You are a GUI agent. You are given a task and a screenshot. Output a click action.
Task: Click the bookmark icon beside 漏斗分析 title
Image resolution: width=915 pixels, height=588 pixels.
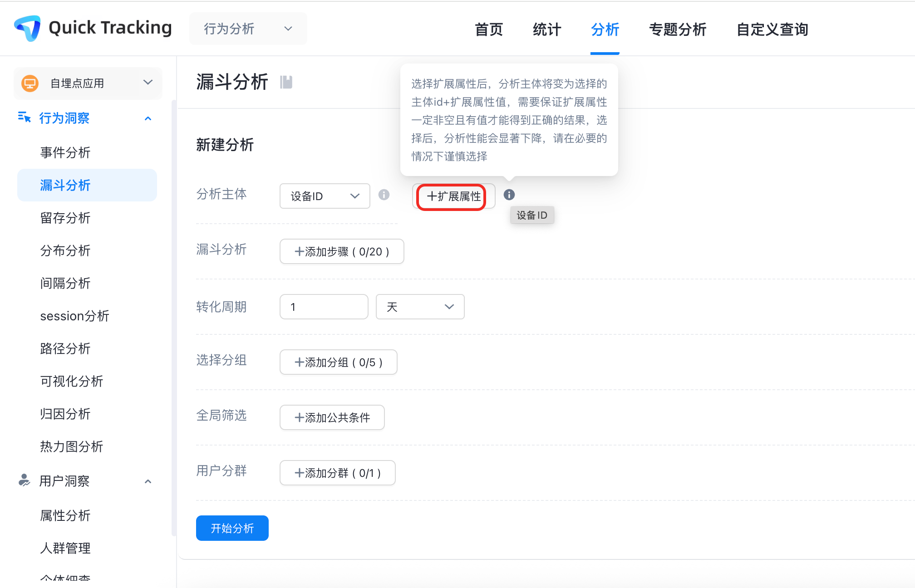[286, 82]
